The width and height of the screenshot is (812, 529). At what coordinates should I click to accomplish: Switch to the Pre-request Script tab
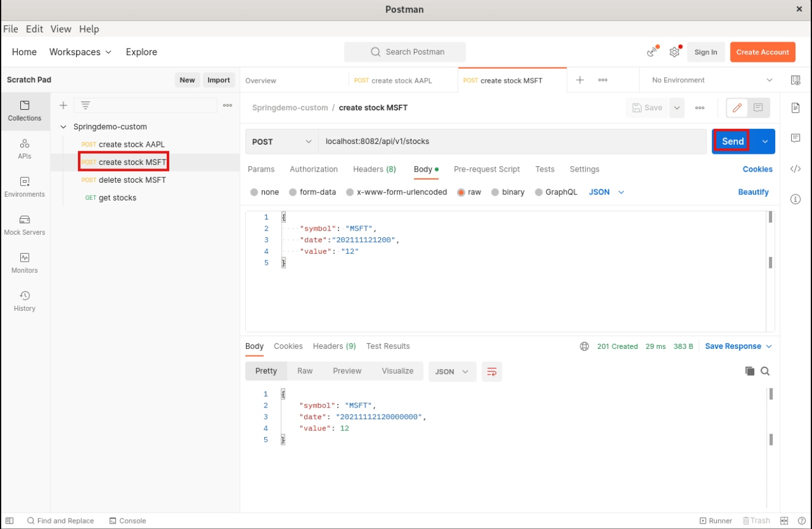pos(487,169)
